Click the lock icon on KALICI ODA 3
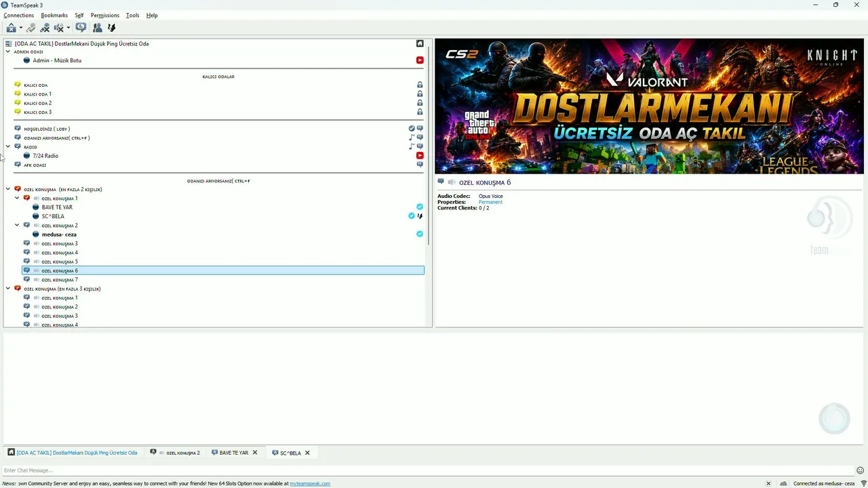Image resolution: width=868 pixels, height=488 pixels. click(x=420, y=112)
